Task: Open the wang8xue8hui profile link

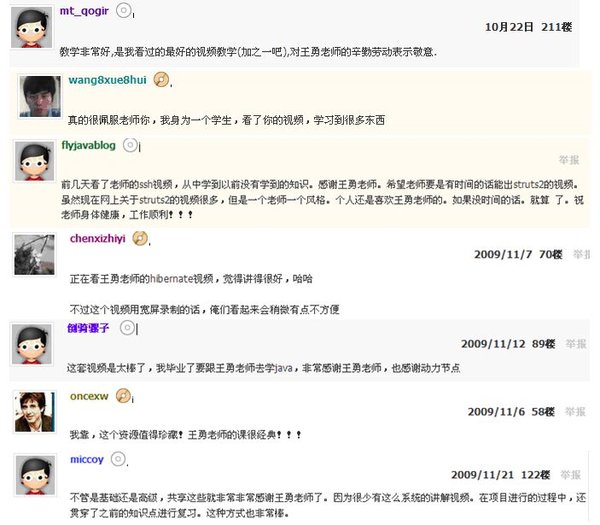Action: (108, 80)
